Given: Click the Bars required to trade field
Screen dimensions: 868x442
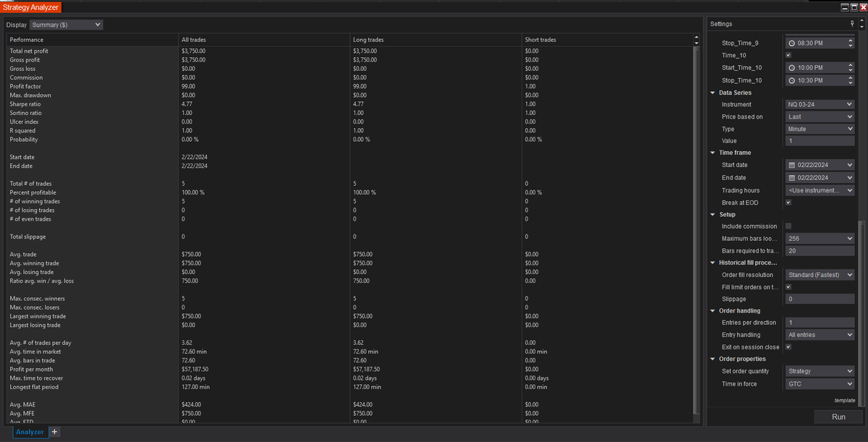Looking at the screenshot, I should tap(820, 251).
